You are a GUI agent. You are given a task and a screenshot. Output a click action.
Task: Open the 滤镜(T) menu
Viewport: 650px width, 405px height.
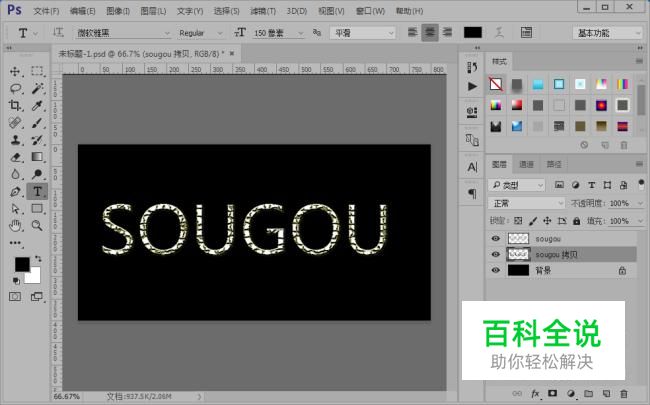point(263,11)
